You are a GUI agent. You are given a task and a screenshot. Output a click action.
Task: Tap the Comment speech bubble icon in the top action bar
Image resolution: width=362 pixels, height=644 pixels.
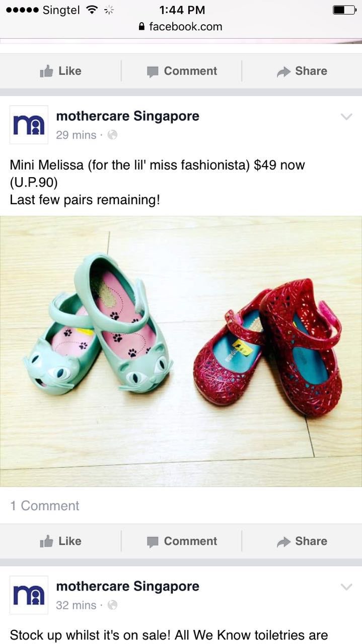pyautogui.click(x=153, y=72)
